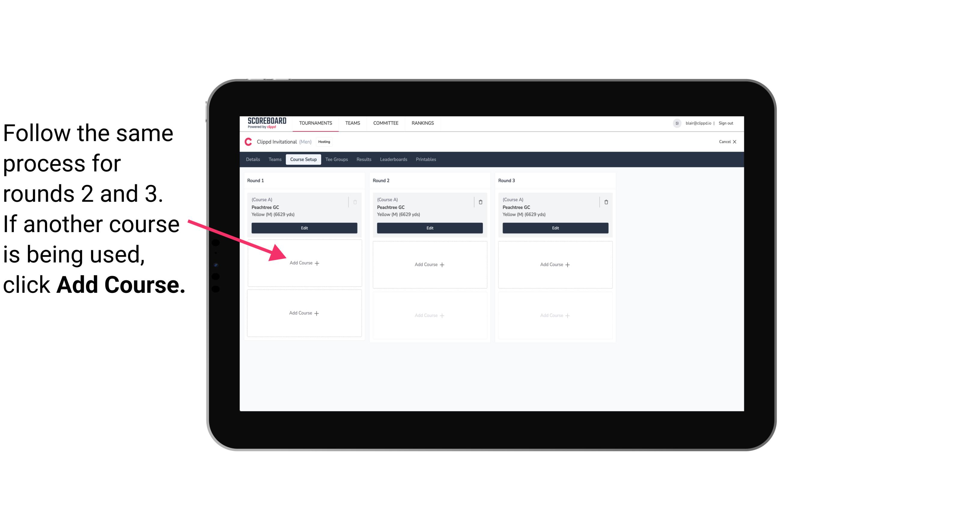Viewport: 980px width, 527px height.
Task: Select the Tee Groups tab
Action: tap(337, 160)
